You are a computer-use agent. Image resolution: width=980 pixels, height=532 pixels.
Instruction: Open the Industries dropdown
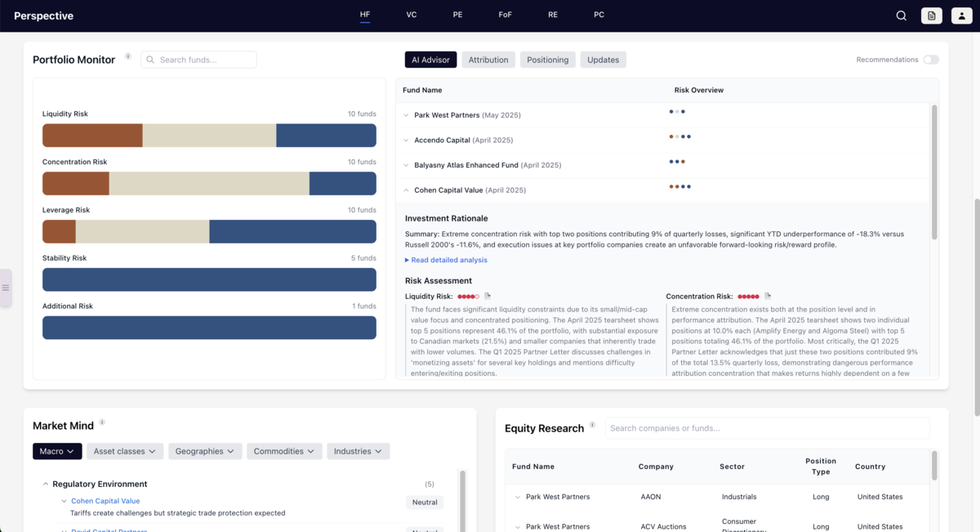(358, 450)
